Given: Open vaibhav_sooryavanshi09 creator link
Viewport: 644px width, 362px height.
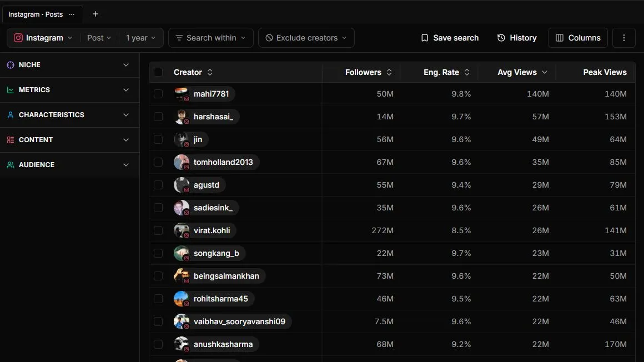Looking at the screenshot, I should [239, 321].
